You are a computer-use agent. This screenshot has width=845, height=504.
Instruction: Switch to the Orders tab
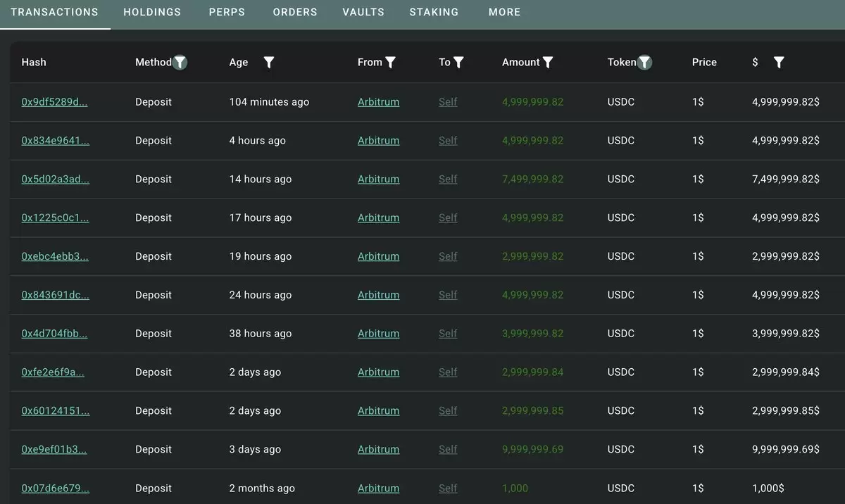coord(295,12)
